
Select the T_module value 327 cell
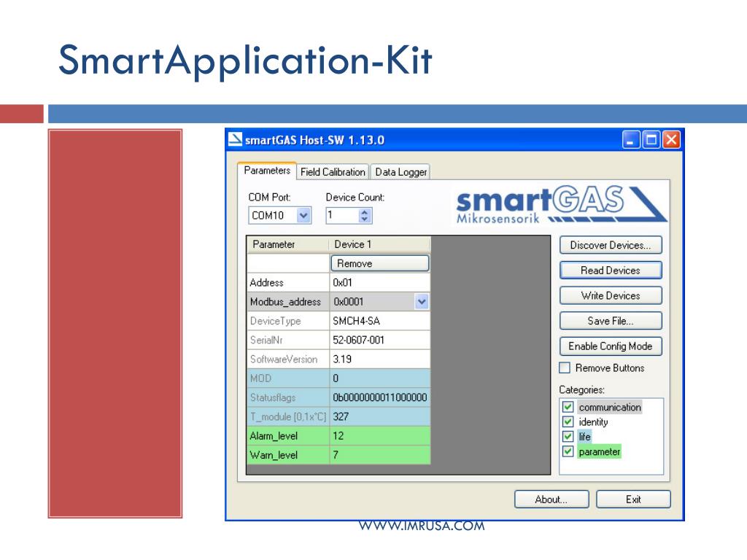(x=379, y=416)
